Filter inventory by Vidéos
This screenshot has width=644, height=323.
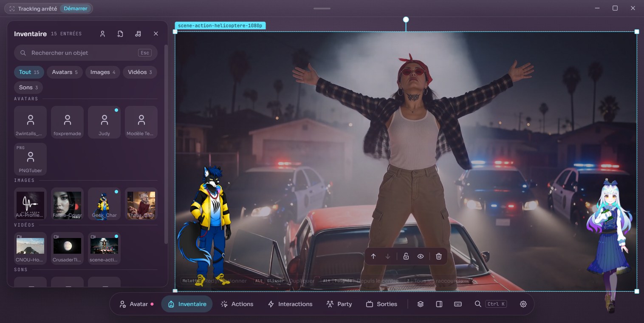click(x=140, y=72)
